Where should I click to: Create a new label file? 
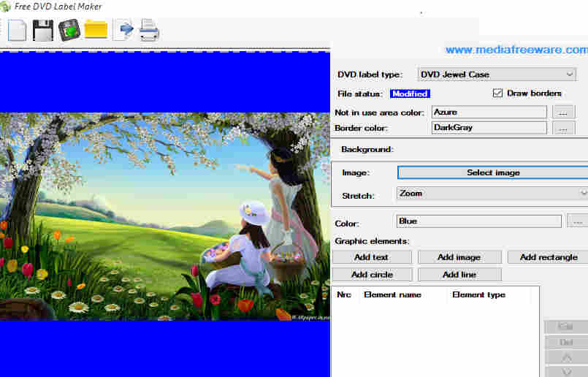pos(18,30)
